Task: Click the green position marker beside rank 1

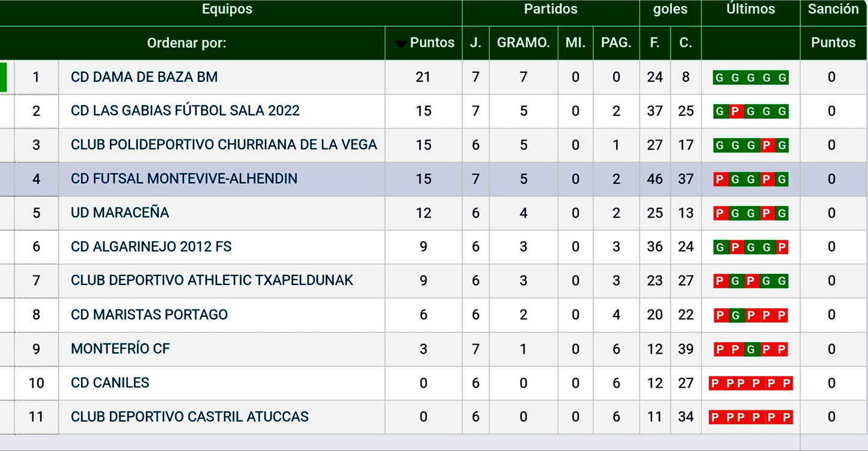Action: coord(3,77)
